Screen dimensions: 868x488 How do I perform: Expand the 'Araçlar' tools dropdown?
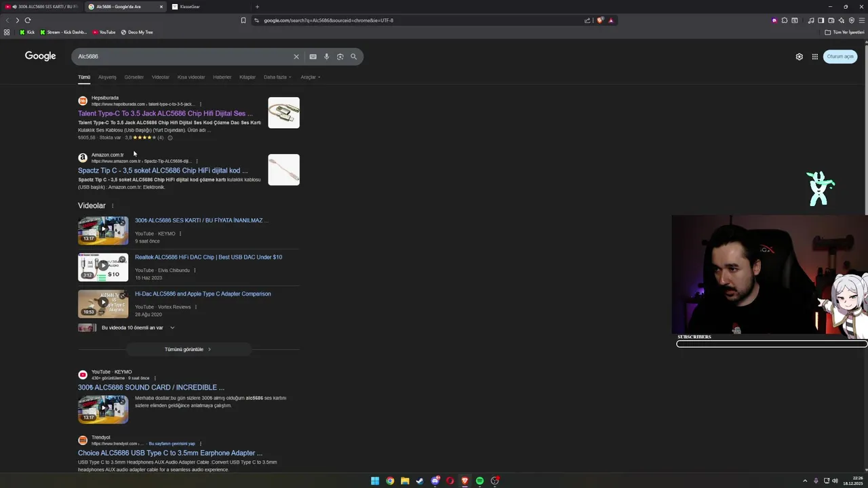(x=311, y=77)
